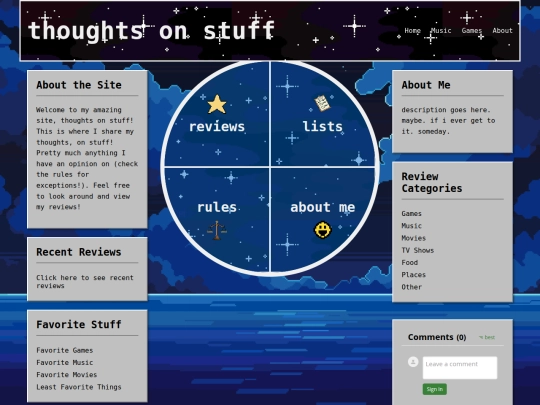
Task: Click the About Me heading
Action: (x=426, y=85)
